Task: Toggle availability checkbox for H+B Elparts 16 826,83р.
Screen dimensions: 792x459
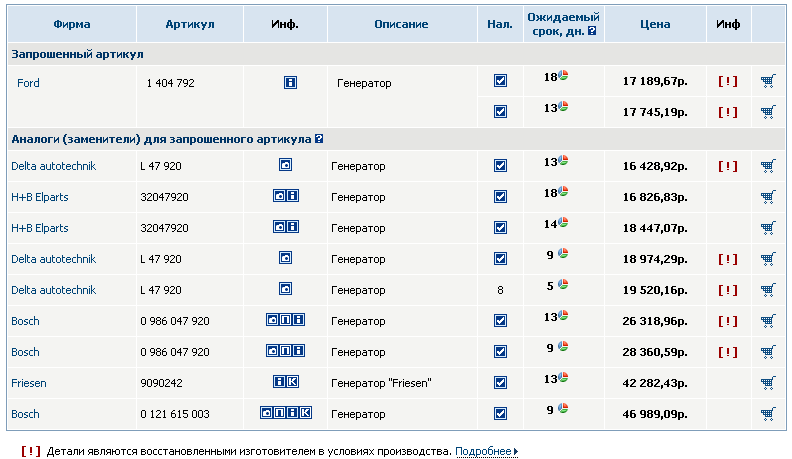Action: pos(500,196)
